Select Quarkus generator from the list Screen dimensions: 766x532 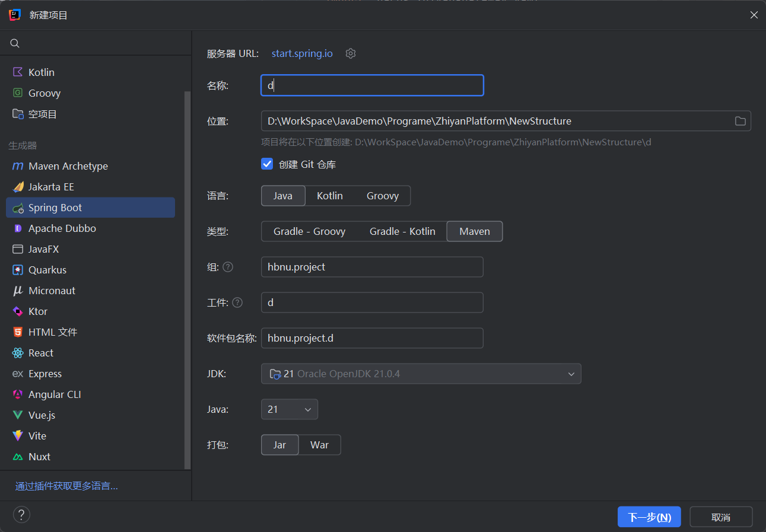pos(47,270)
